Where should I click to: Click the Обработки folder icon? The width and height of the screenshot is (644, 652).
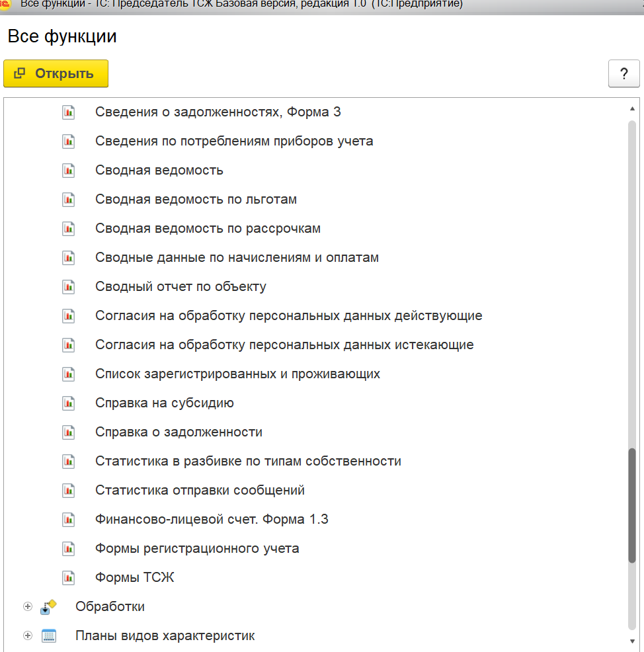[48, 607]
